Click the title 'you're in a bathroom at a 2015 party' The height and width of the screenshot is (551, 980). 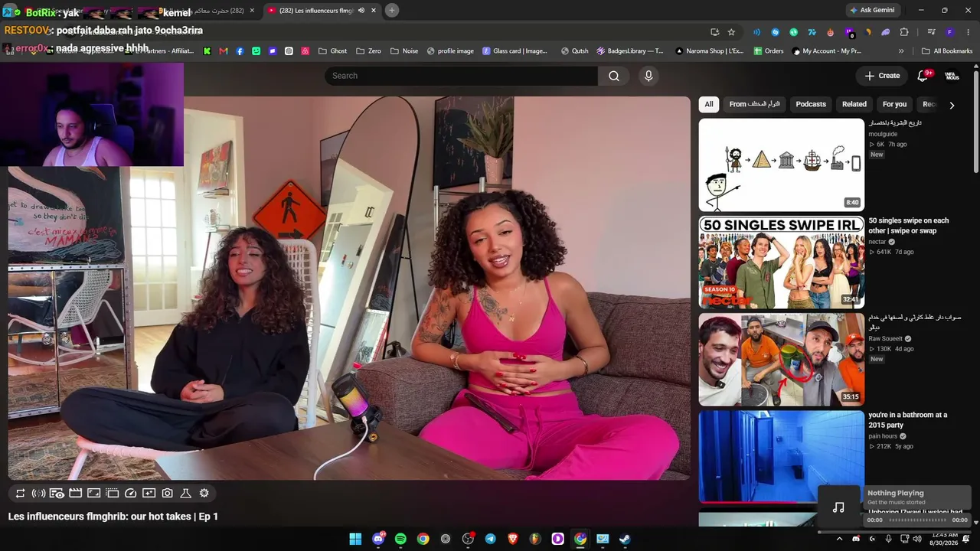point(908,420)
